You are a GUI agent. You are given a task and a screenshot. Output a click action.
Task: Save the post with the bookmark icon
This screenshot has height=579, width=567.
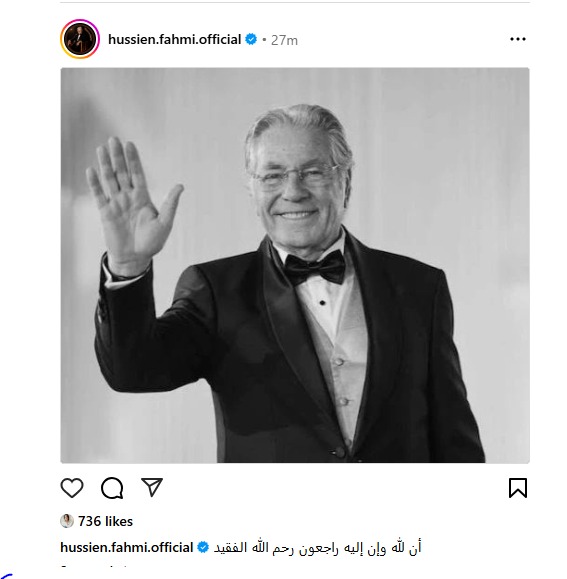[x=518, y=488]
